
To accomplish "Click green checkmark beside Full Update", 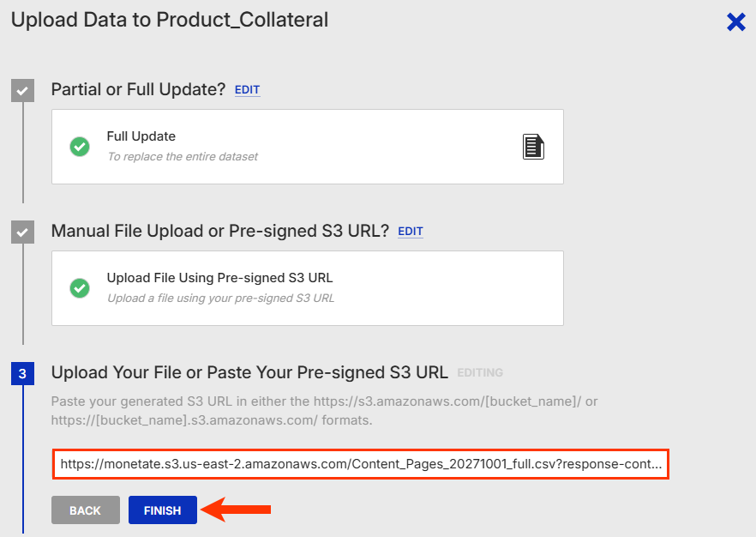I will pyautogui.click(x=80, y=147).
